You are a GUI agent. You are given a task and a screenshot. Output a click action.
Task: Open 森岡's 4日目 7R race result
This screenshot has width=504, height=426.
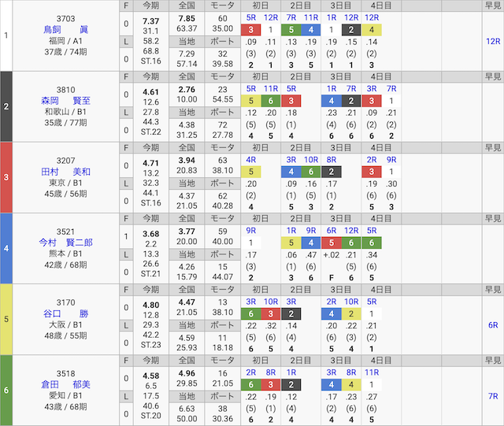click(x=391, y=88)
